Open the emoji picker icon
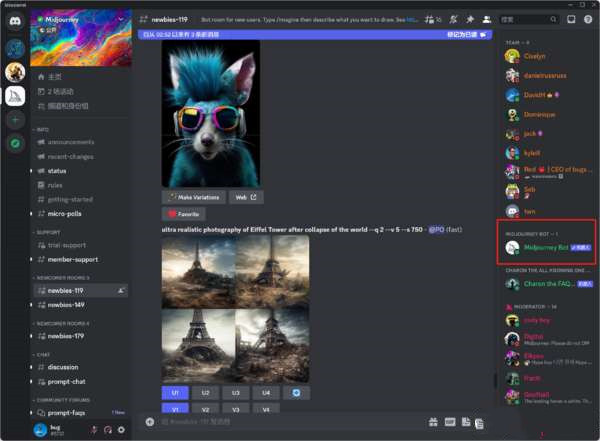This screenshot has height=441, width=600. click(x=479, y=423)
